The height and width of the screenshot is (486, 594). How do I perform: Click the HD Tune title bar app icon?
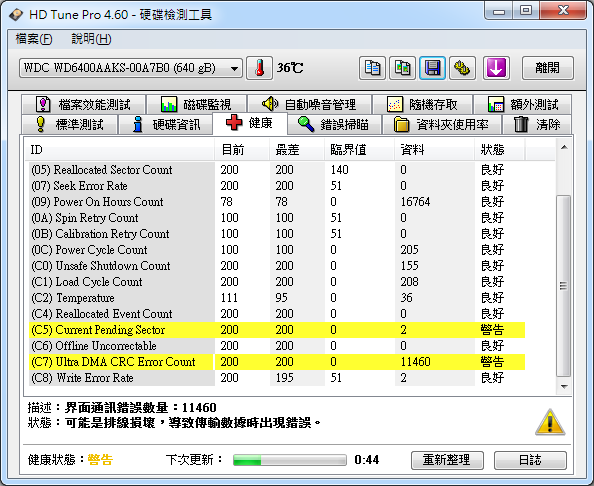coord(16,15)
